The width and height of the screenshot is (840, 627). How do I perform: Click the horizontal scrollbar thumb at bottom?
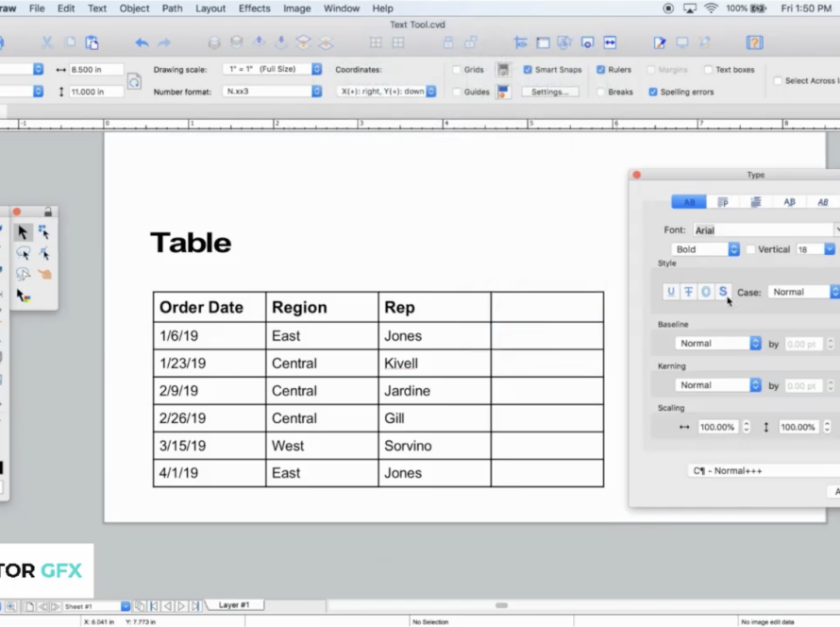coord(501,605)
